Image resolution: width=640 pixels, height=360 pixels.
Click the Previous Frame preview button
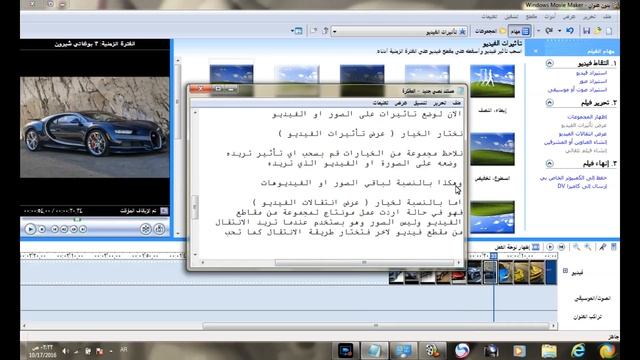click(64, 229)
